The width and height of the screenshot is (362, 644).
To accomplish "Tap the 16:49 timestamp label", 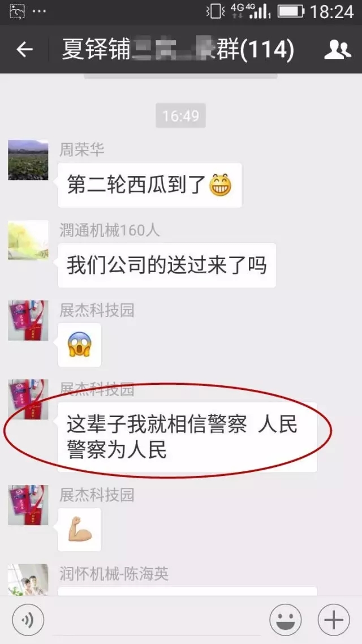I will (x=180, y=115).
